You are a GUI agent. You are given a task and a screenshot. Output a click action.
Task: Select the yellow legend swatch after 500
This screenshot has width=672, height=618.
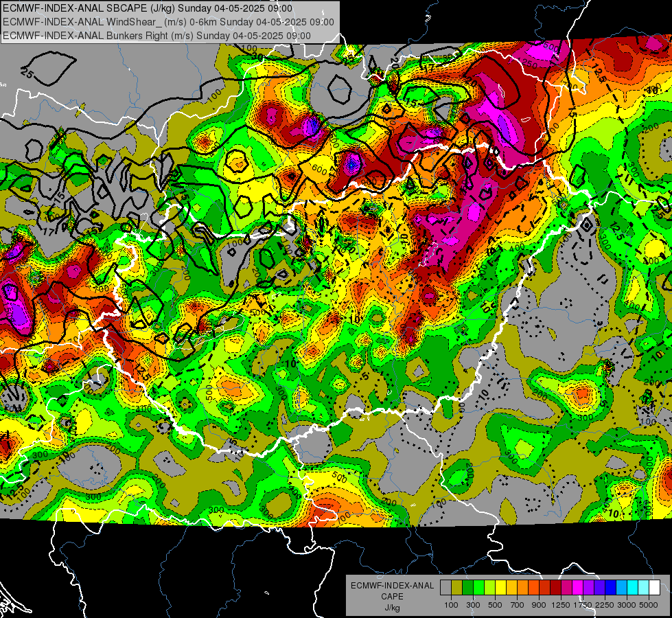[x=500, y=588]
